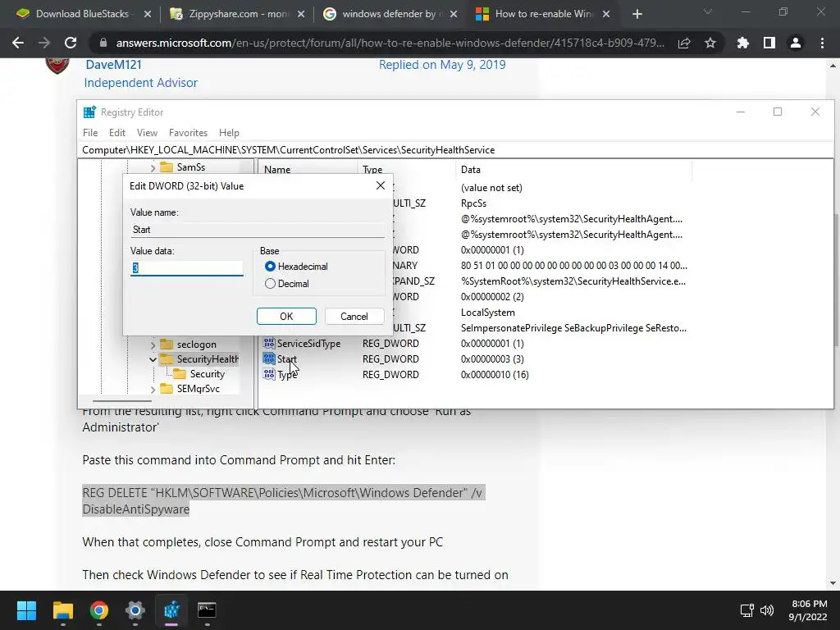This screenshot has width=840, height=630.
Task: Click the Replied on May 9, 2019 link
Action: click(x=442, y=65)
